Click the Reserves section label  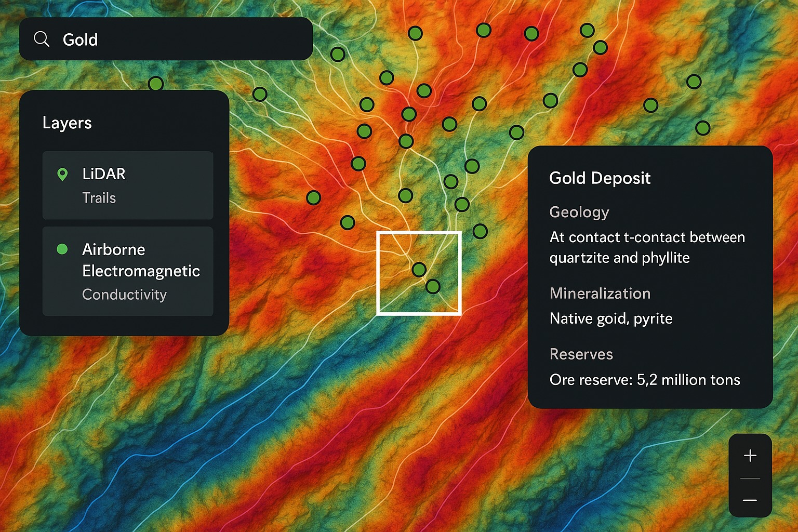(x=581, y=354)
